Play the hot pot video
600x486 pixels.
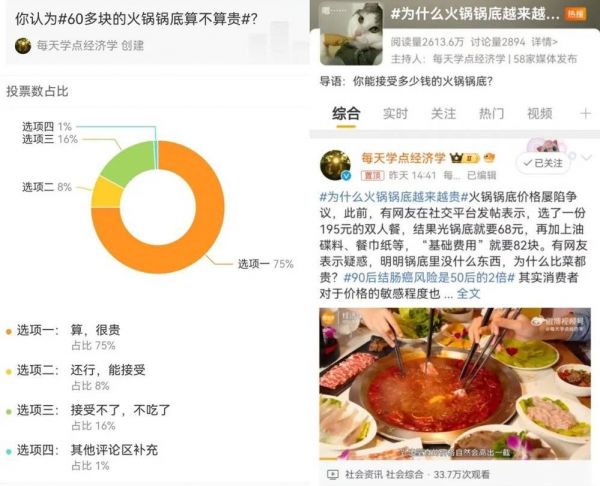point(455,383)
